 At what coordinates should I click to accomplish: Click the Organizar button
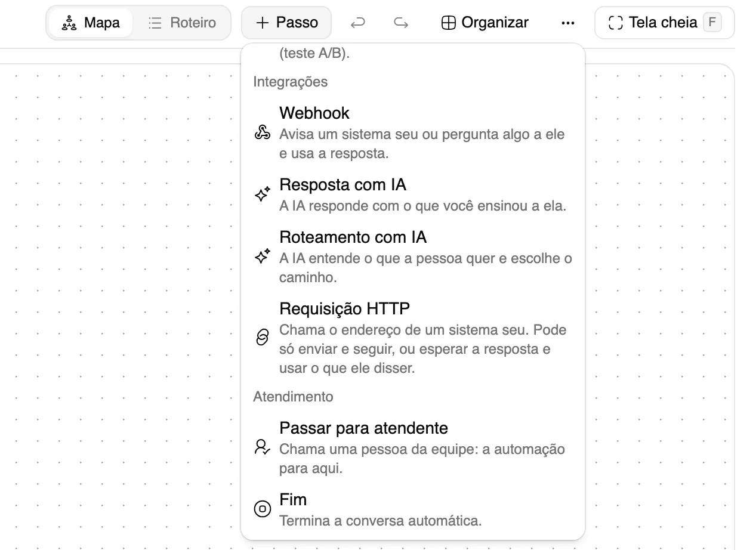pos(485,23)
